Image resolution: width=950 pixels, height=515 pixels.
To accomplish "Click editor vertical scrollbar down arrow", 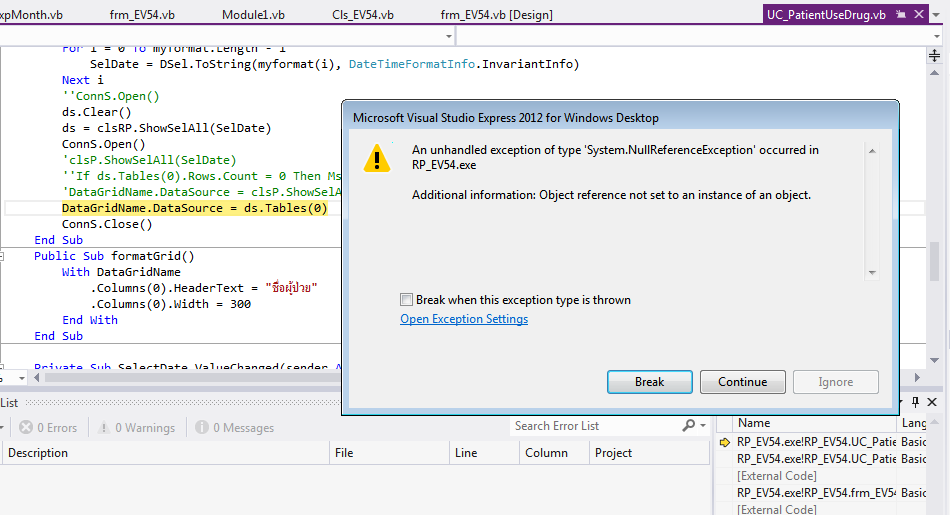I will [934, 360].
